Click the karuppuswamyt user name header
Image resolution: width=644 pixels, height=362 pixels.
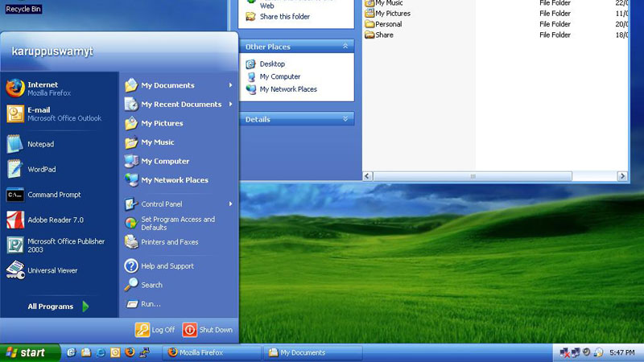point(52,51)
